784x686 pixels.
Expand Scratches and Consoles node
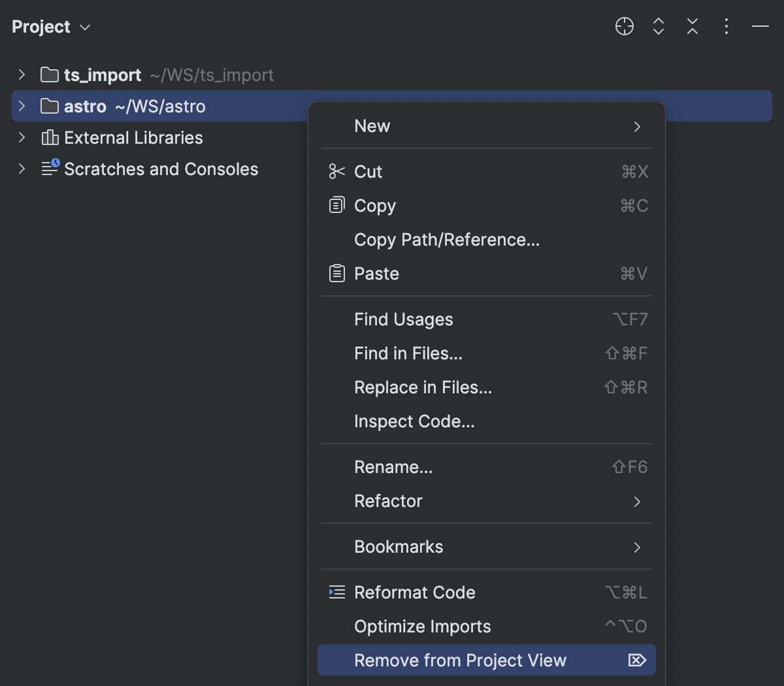21,169
